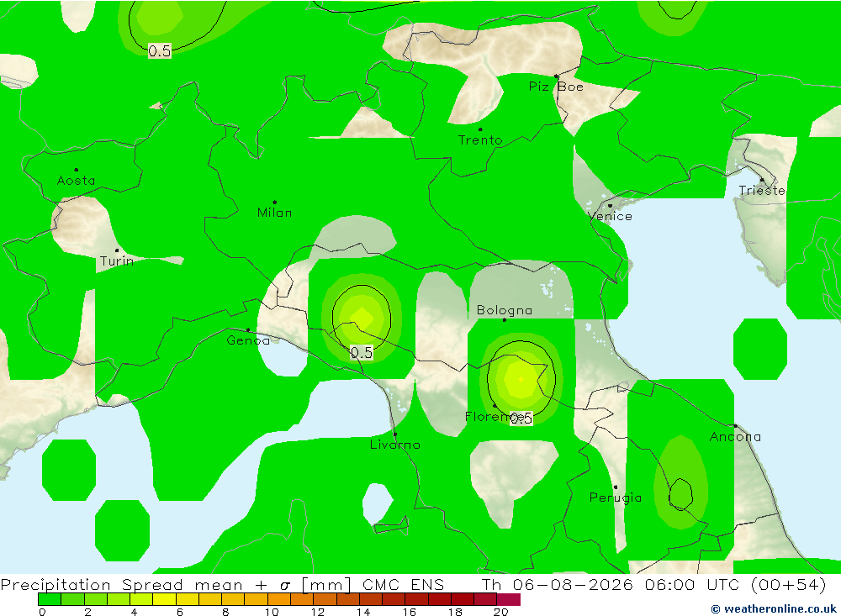Click the Piz Boe label
Image resolution: width=841 pixels, height=616 pixels.
[x=556, y=87]
